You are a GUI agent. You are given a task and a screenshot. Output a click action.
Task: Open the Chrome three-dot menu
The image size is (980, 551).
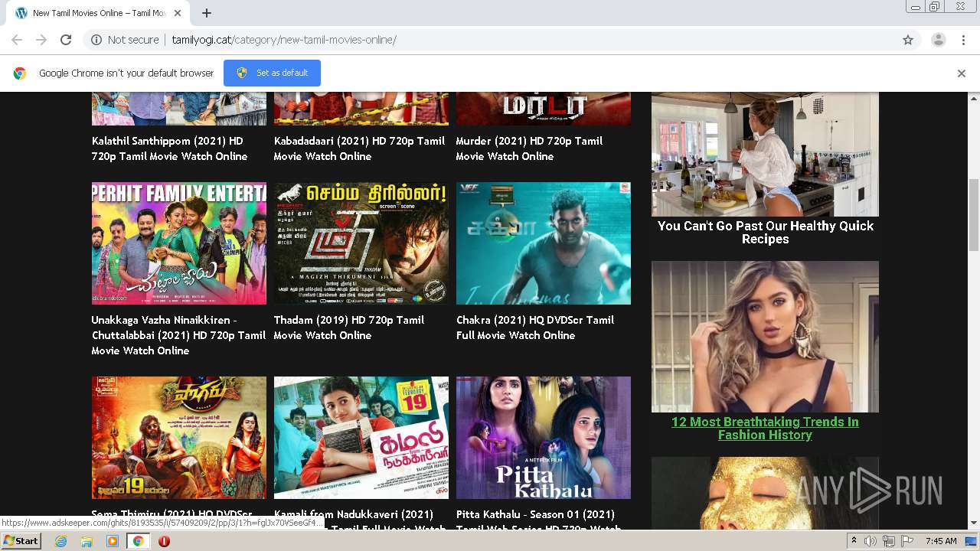(x=962, y=40)
